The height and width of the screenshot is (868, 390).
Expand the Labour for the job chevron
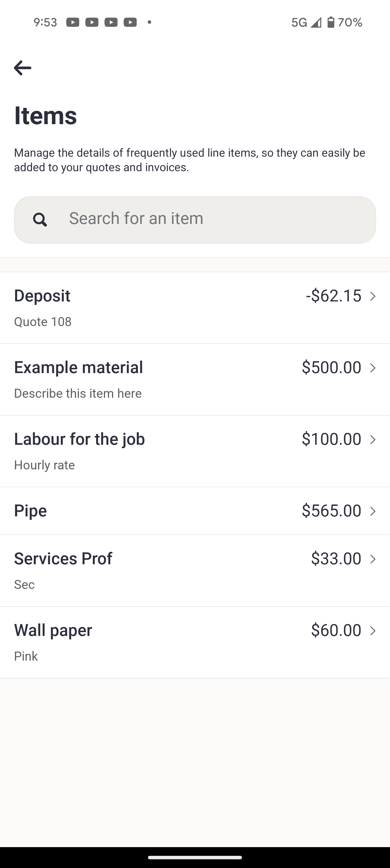coord(373,440)
